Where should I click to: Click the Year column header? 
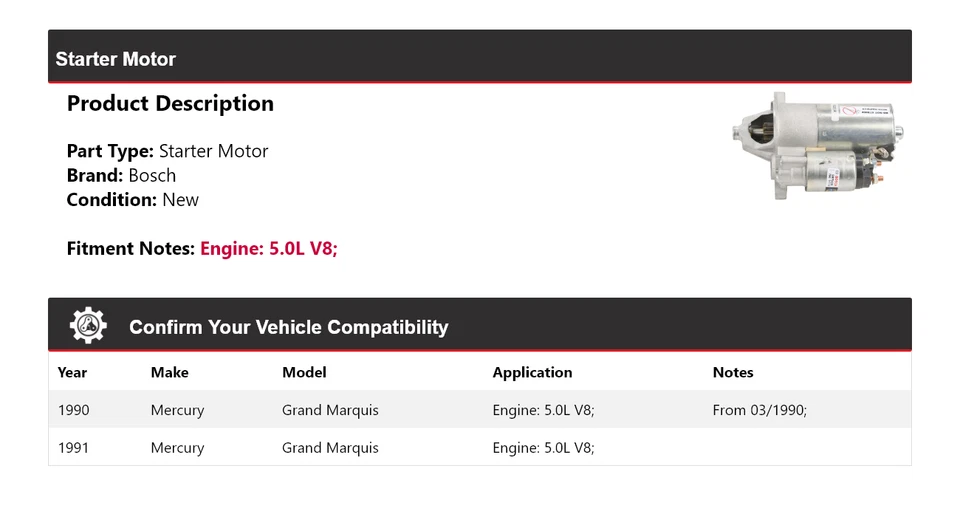(x=72, y=372)
